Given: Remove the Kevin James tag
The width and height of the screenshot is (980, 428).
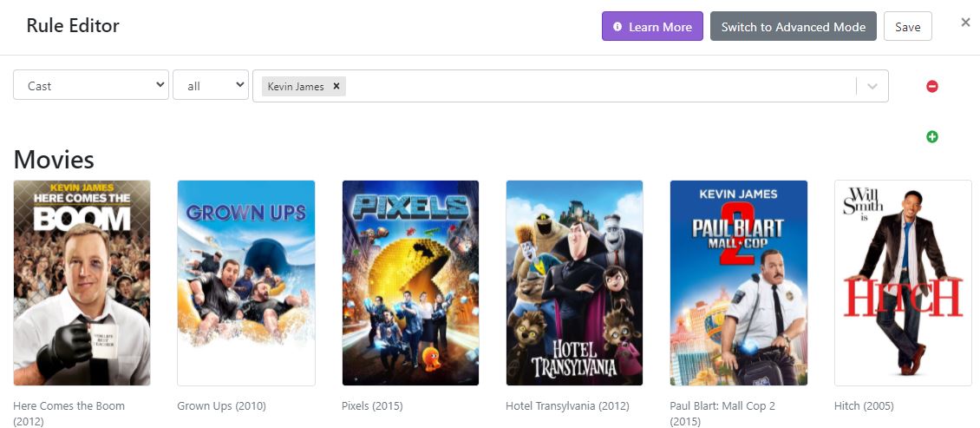Looking at the screenshot, I should (336, 86).
